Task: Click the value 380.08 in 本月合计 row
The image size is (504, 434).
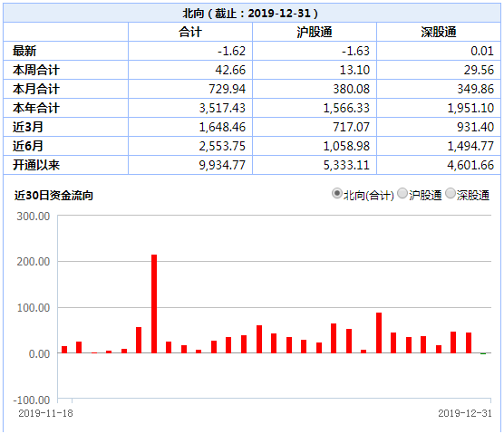Action: click(x=352, y=89)
